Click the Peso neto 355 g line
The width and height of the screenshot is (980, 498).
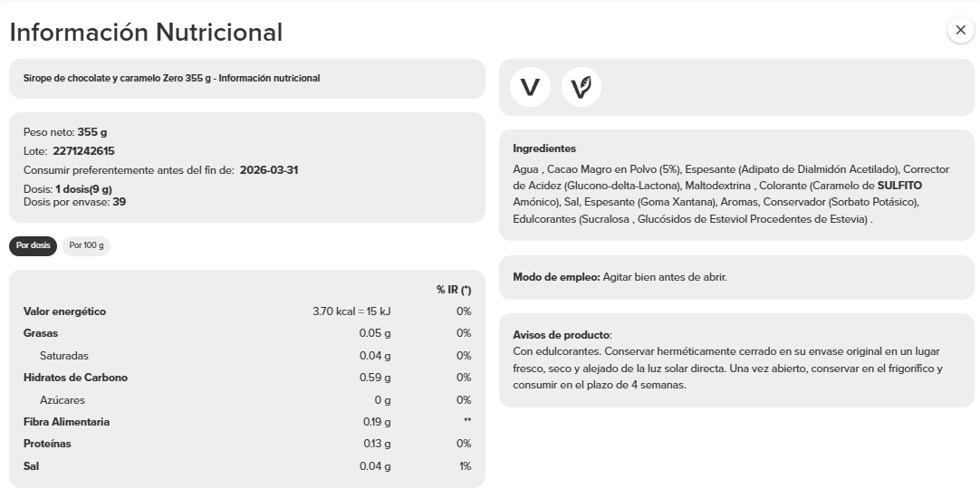point(65,132)
